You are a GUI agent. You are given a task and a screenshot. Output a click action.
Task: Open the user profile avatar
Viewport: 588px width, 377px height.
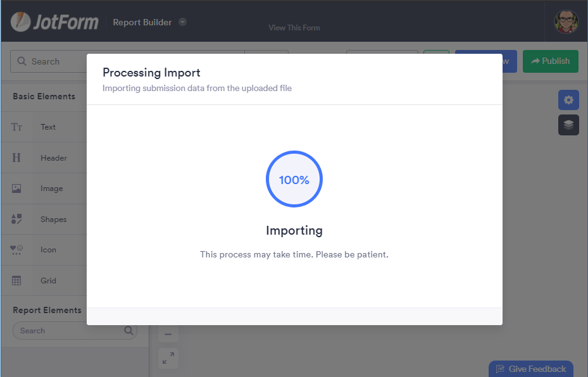click(x=566, y=22)
